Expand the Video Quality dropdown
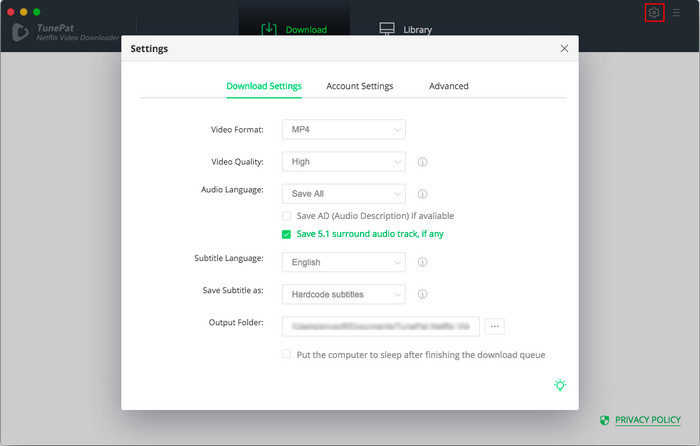Viewport: 700px width, 446px height. 344,161
